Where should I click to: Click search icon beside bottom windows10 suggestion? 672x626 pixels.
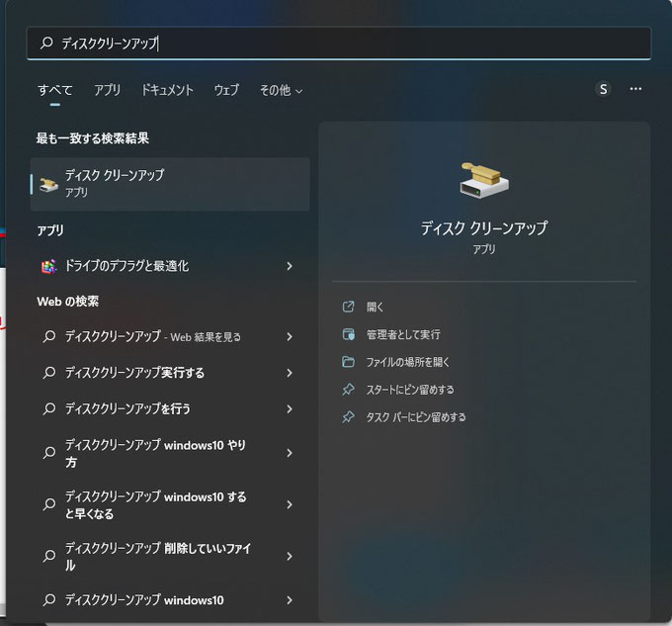point(49,600)
